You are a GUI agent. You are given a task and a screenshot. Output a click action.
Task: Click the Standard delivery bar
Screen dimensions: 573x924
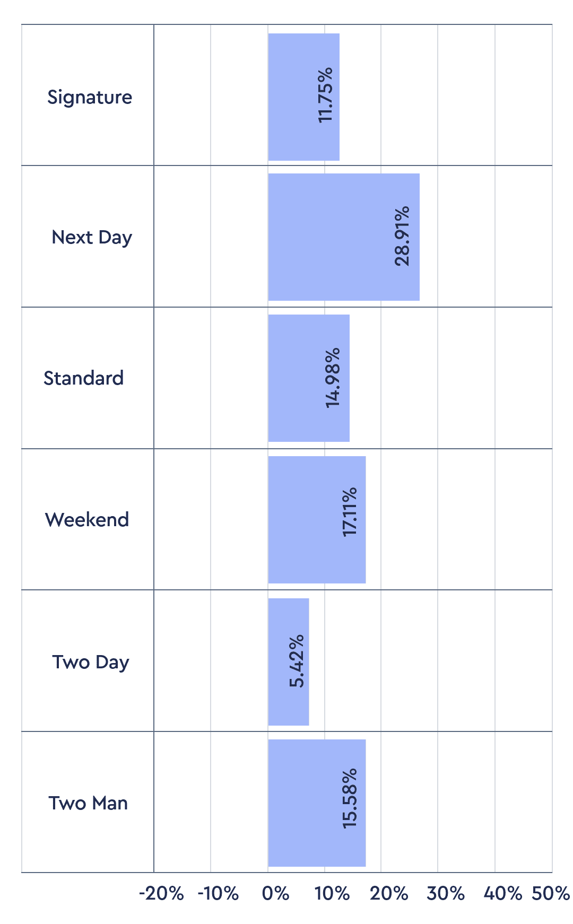tap(297, 378)
